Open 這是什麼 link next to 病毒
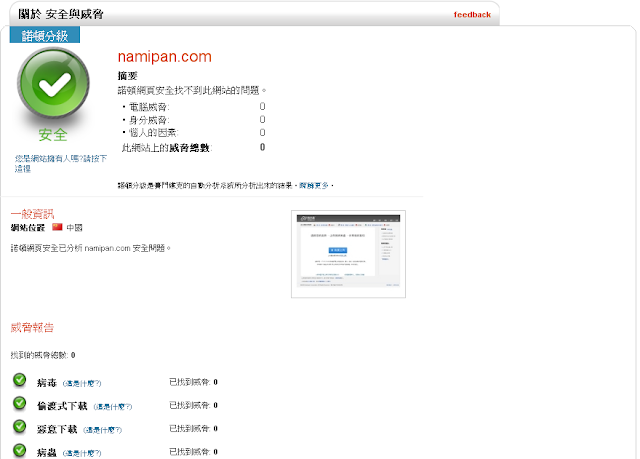The height and width of the screenshot is (459, 640). 82,384
